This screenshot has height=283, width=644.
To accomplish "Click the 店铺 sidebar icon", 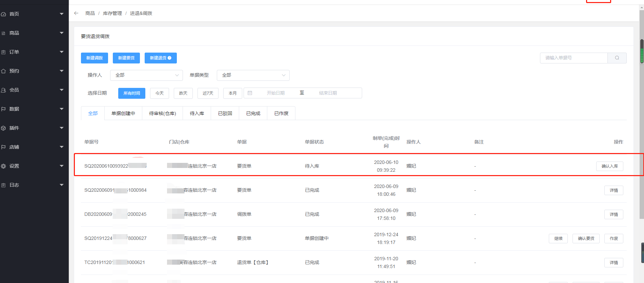I will pos(3,147).
